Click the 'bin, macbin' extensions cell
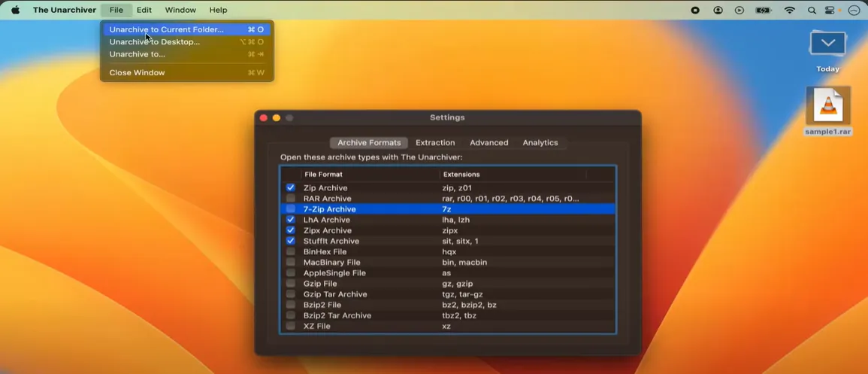 464,262
